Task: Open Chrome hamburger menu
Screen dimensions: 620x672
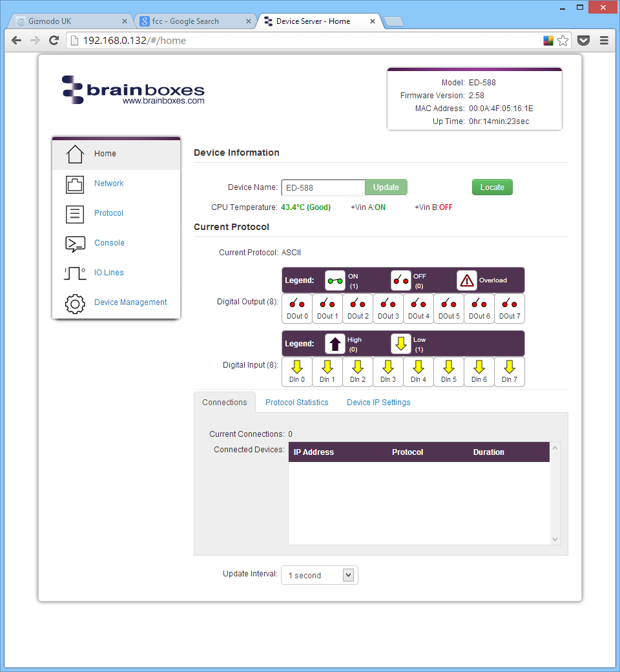Action: 604,41
